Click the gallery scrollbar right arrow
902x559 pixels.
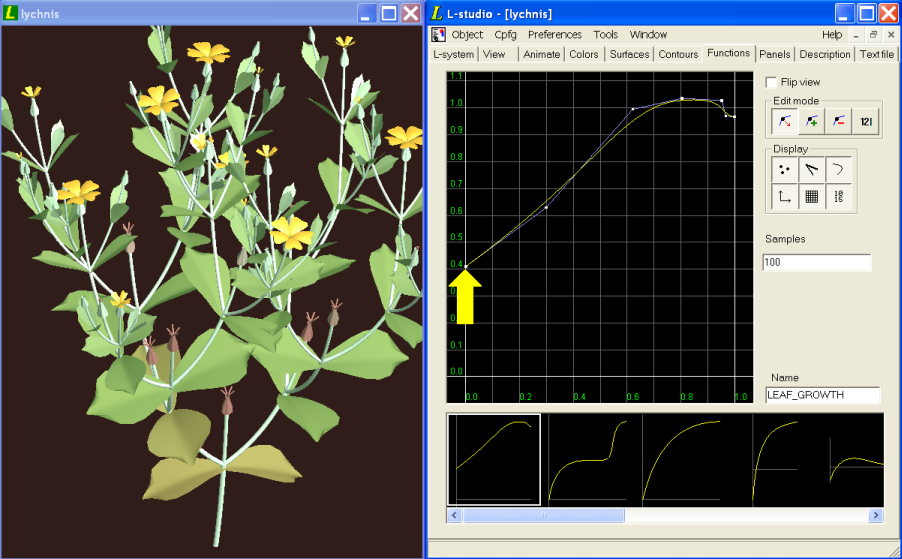876,515
